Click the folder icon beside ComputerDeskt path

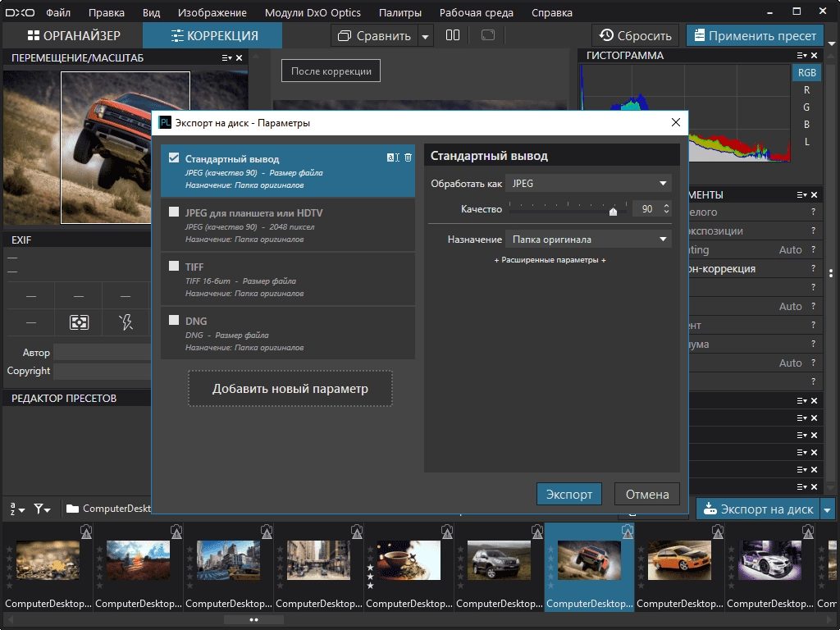(x=72, y=509)
